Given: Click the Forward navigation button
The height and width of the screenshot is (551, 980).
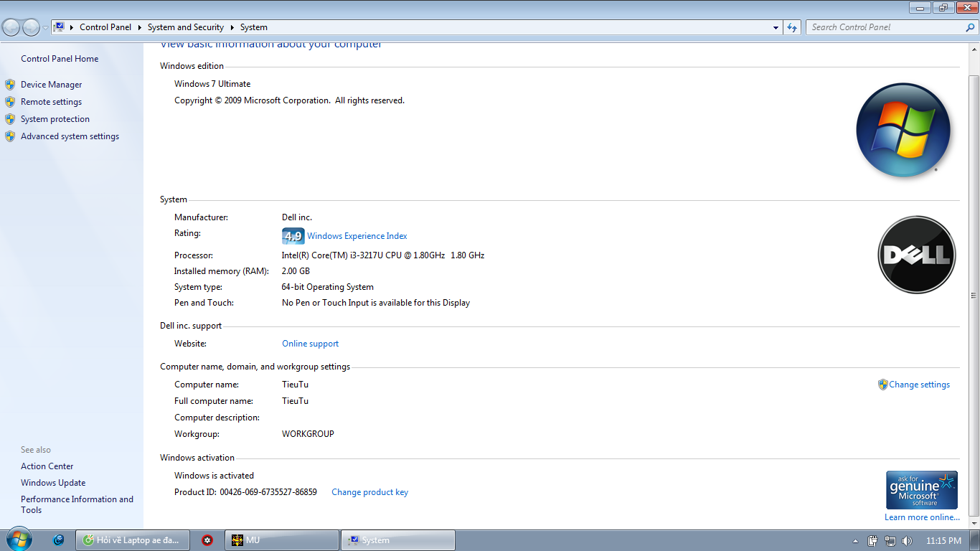Looking at the screenshot, I should (31, 27).
